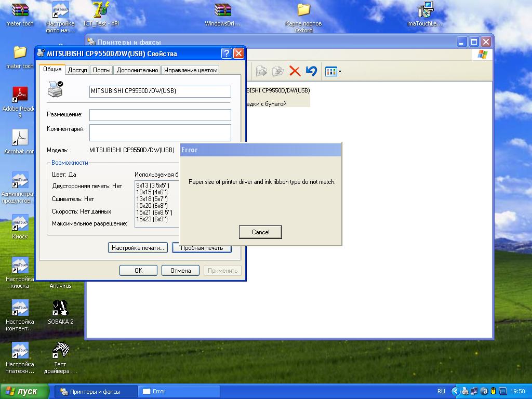This screenshot has width=532, height=399.
Task: Click the printer icon in the properties dialog
Action: click(55, 89)
